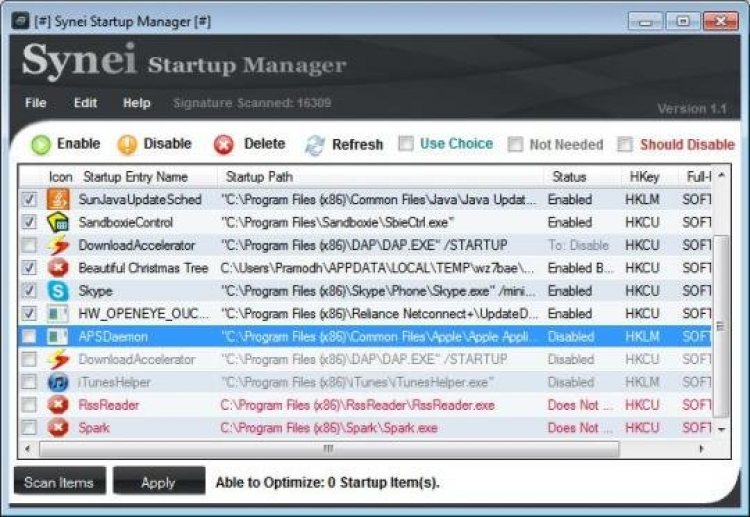This screenshot has width=750, height=517.
Task: Click the Delete label
Action: tap(265, 143)
